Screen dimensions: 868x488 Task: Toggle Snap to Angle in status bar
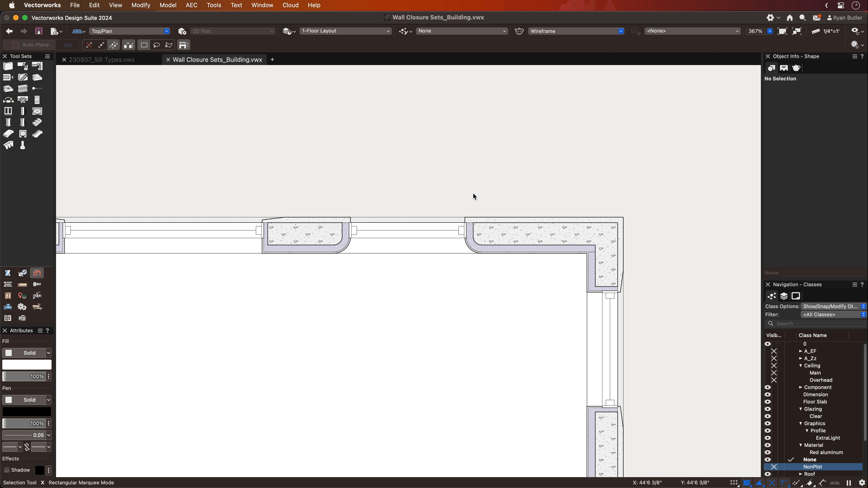[x=759, y=483]
